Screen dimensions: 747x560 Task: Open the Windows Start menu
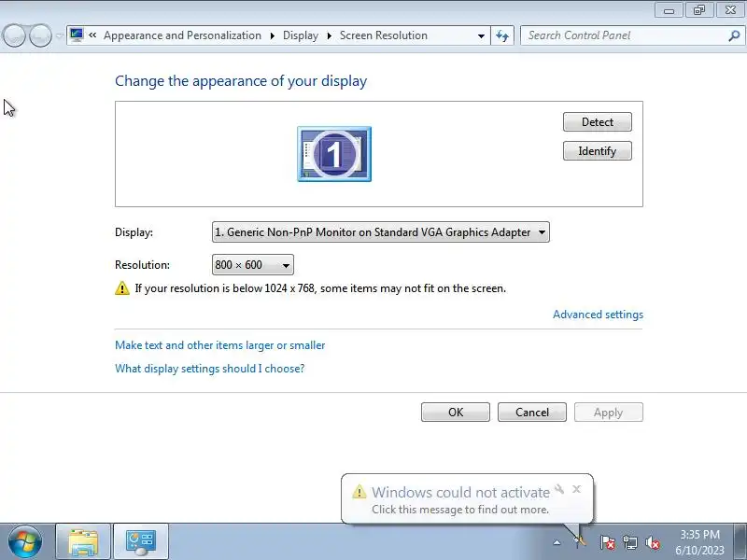tap(25, 542)
